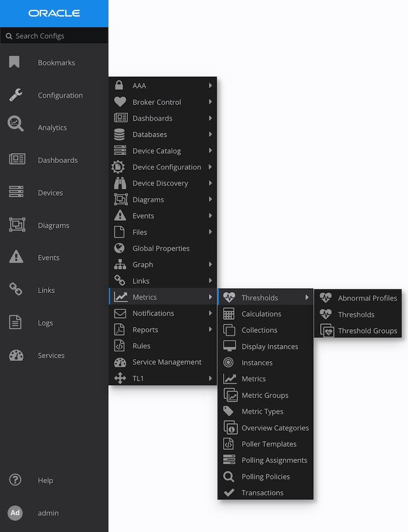Viewport: 408px width, 532px height.
Task: Expand the Graph submenu arrow
Action: point(211,264)
